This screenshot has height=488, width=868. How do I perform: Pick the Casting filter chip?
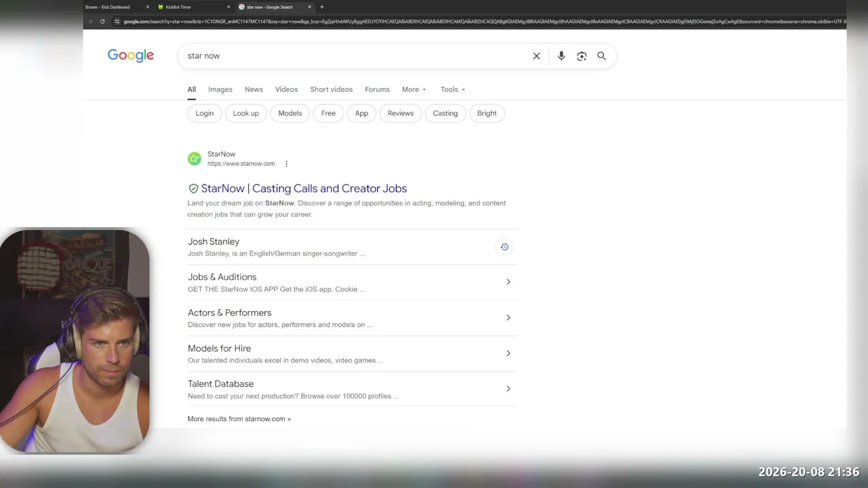446,113
